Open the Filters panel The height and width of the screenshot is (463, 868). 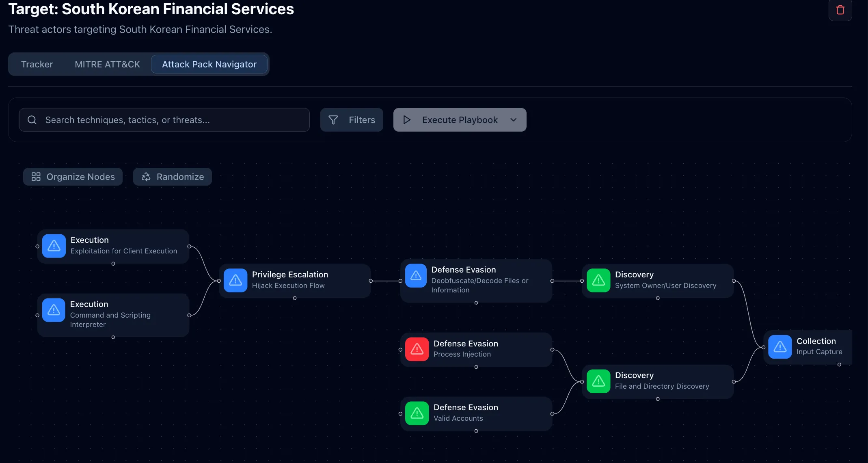[x=352, y=120]
